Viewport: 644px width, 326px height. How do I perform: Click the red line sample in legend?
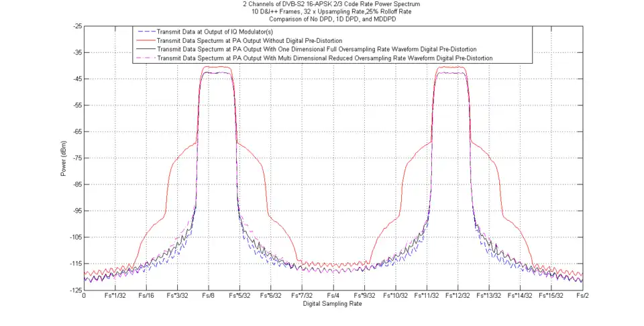pos(144,40)
